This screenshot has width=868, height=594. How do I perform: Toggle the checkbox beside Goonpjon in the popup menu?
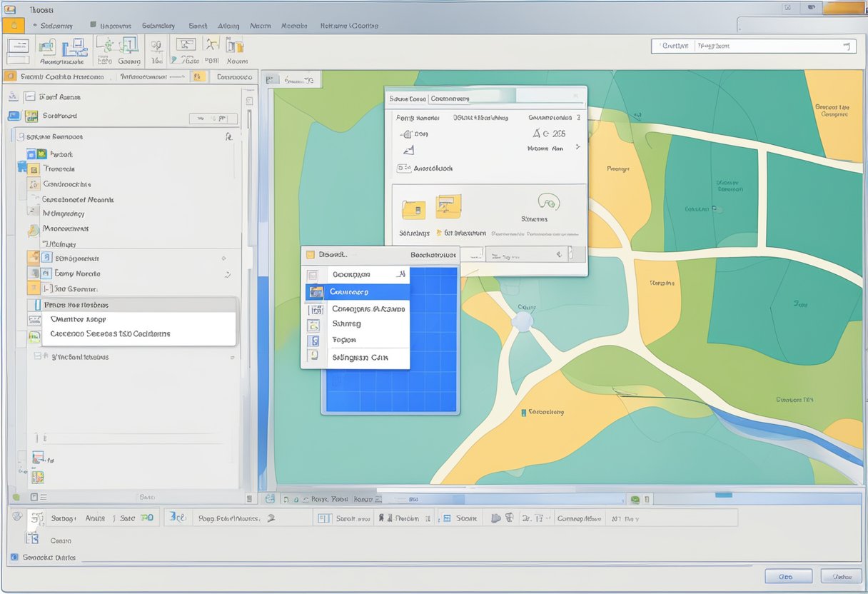point(313,275)
